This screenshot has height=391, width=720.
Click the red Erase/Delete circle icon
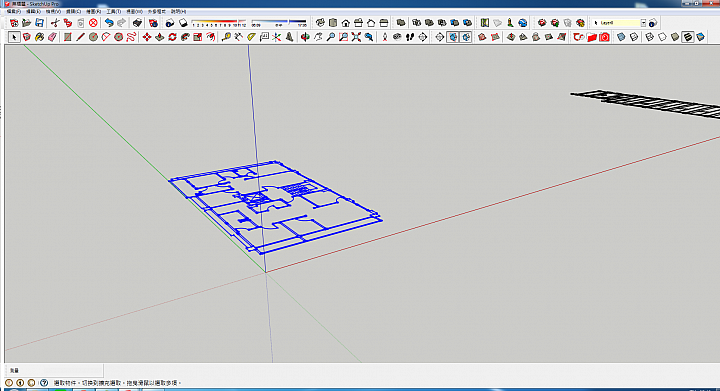(93, 22)
